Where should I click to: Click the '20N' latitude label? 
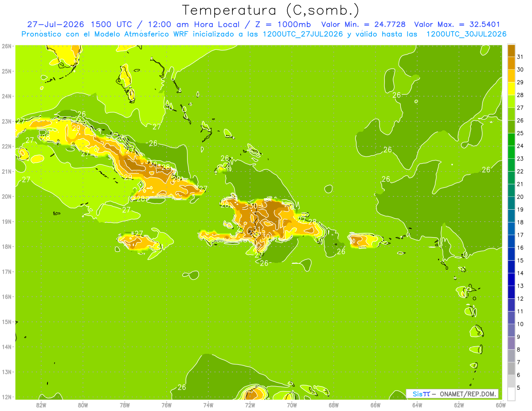(7, 196)
